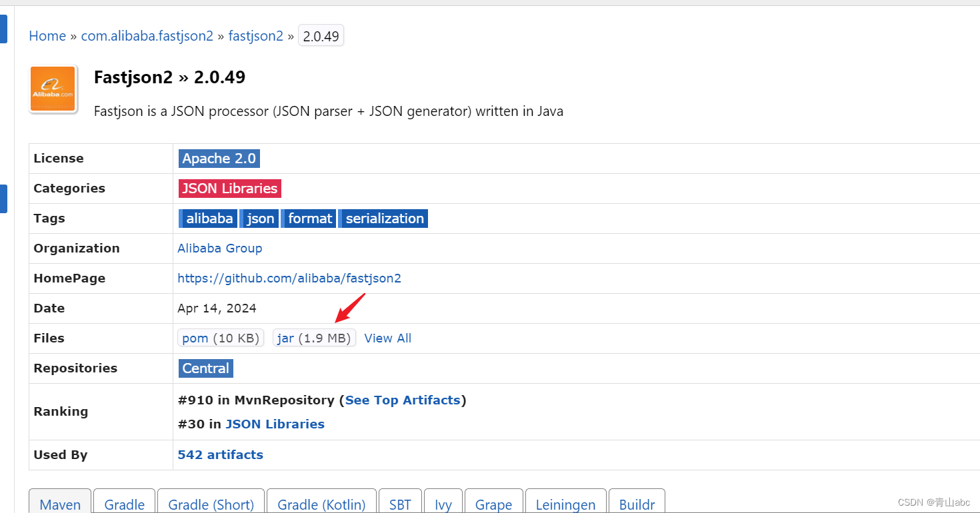
Task: Click the format tag
Action: click(309, 218)
